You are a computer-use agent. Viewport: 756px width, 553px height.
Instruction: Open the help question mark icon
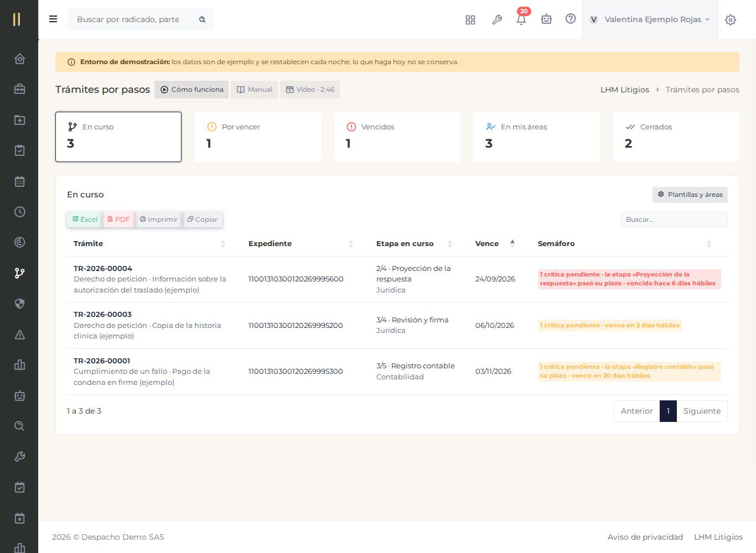(571, 19)
